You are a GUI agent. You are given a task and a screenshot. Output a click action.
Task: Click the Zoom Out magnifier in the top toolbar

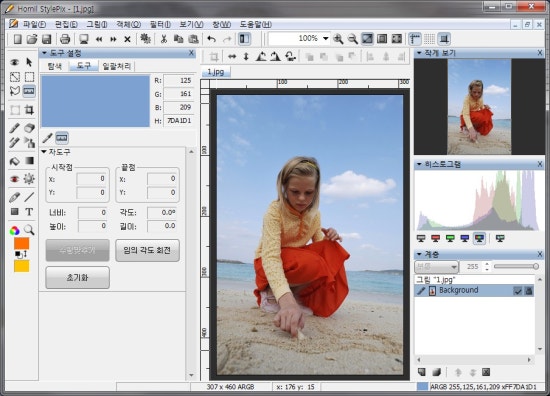click(353, 39)
